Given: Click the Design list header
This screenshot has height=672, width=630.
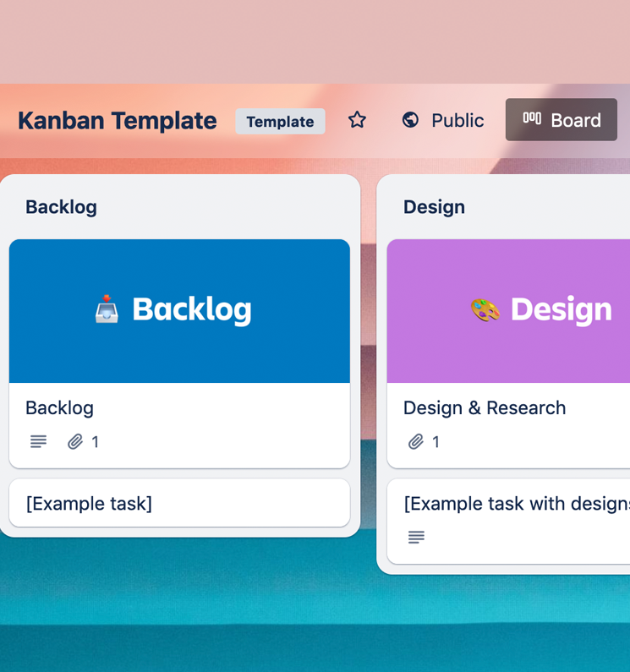Looking at the screenshot, I should 434,207.
